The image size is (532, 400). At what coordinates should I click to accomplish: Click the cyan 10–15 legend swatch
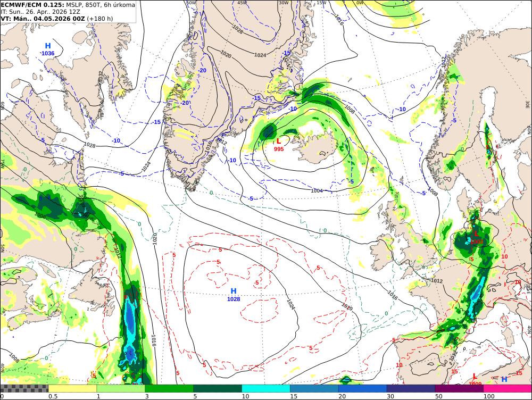coord(266,388)
